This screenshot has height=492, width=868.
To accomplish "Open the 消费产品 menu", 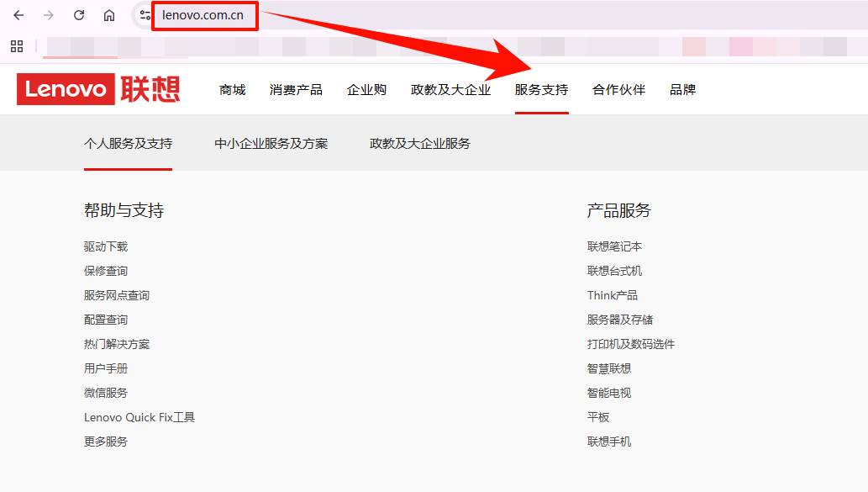I will [296, 89].
